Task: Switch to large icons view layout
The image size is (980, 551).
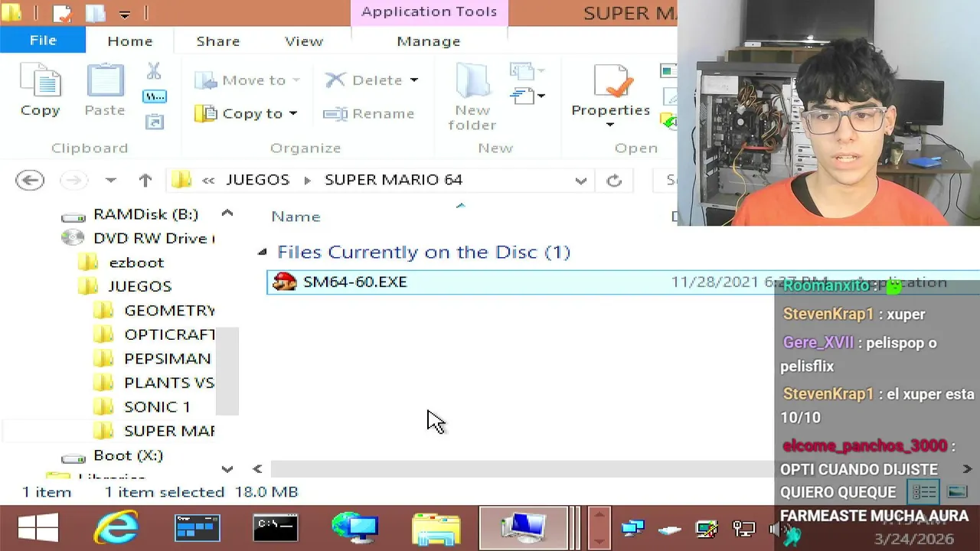Action: (x=957, y=492)
